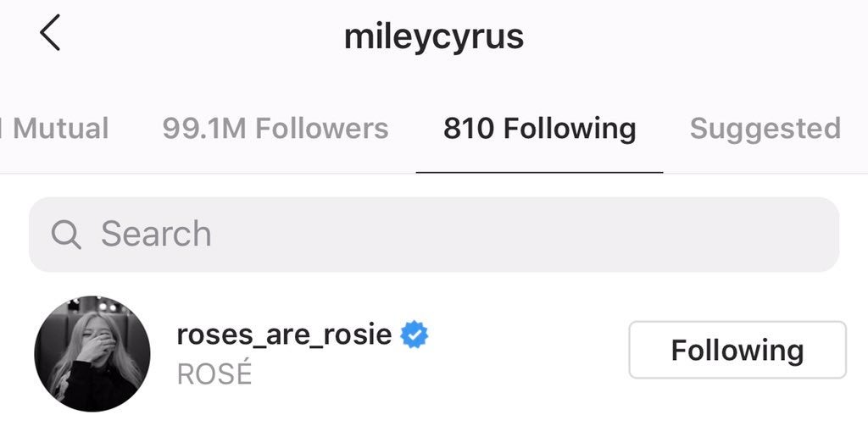Viewport: 868px width, 437px height.
Task: Switch to the Mutual tab
Action: pyautogui.click(x=54, y=129)
